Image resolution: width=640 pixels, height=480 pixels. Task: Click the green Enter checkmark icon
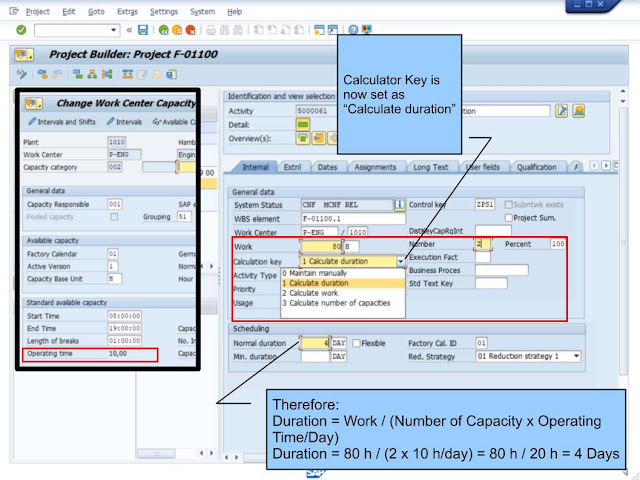coord(21,30)
